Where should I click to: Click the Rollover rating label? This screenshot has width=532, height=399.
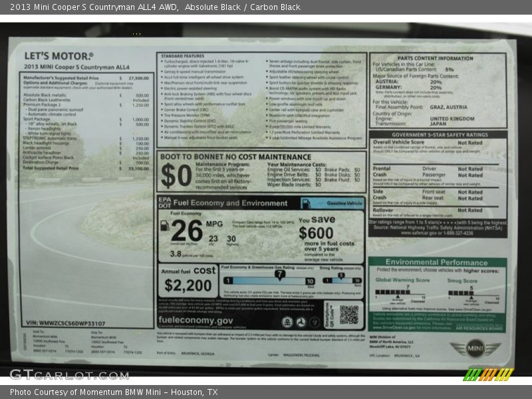point(383,210)
